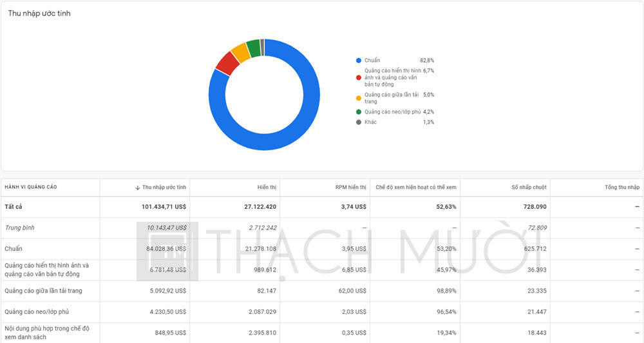This screenshot has width=644, height=343.
Task: Click the Chế độ xem hiện hoạt có thể xem header
Action: point(416,188)
